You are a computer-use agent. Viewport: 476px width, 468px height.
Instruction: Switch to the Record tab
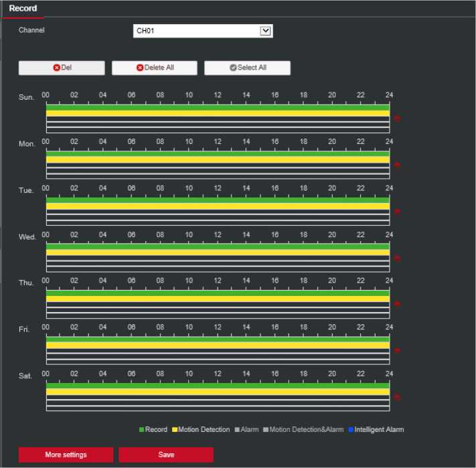tap(23, 9)
